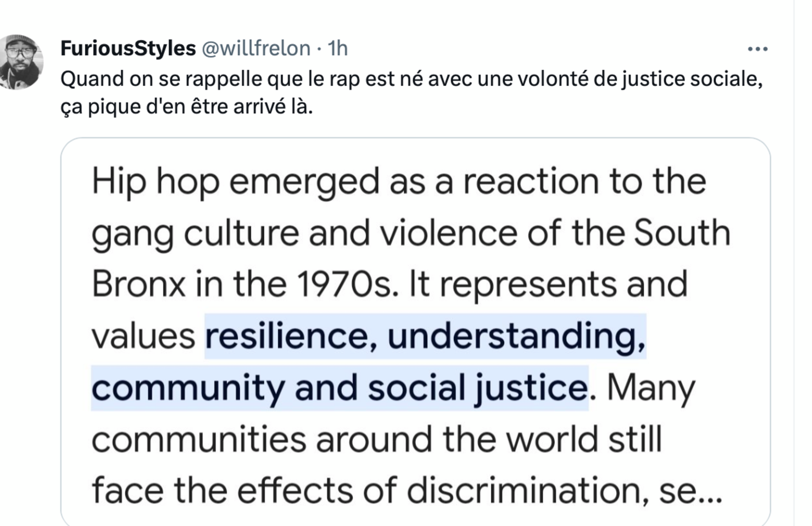812x526 pixels.
Task: Click the phrase "It represents and"
Action: 549,284
